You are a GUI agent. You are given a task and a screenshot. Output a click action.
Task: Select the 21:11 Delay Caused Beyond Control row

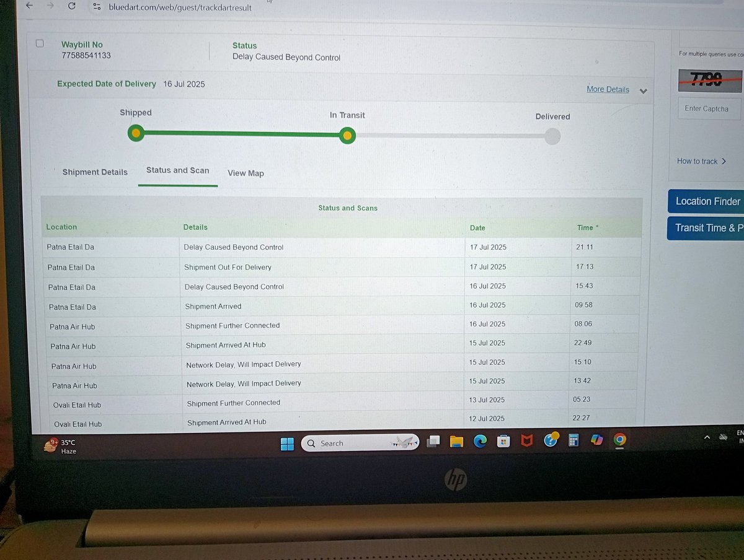click(x=341, y=247)
